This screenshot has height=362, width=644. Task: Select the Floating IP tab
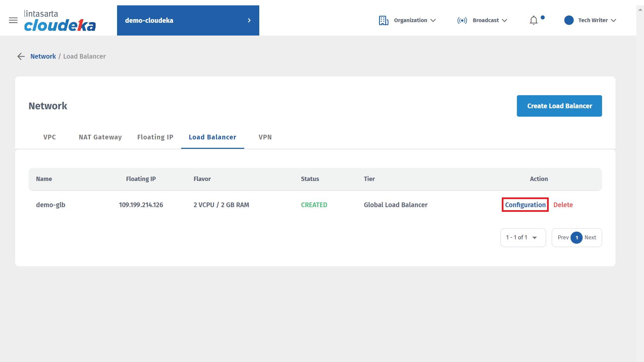click(155, 137)
